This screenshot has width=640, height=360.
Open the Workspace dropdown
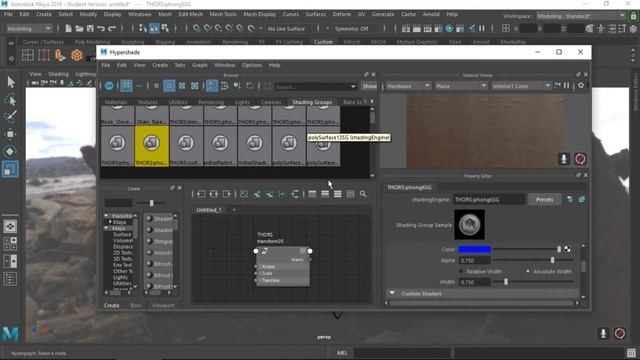[581, 16]
